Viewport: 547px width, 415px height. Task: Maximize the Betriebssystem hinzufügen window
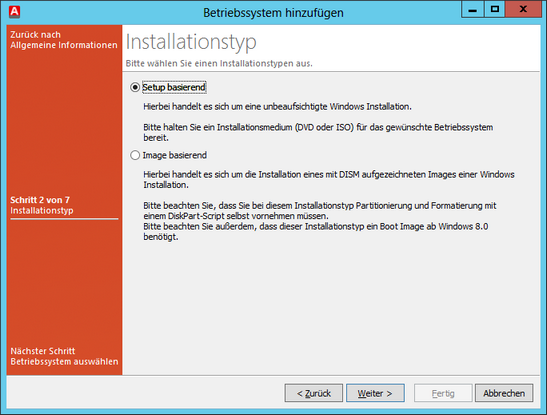pos(494,9)
